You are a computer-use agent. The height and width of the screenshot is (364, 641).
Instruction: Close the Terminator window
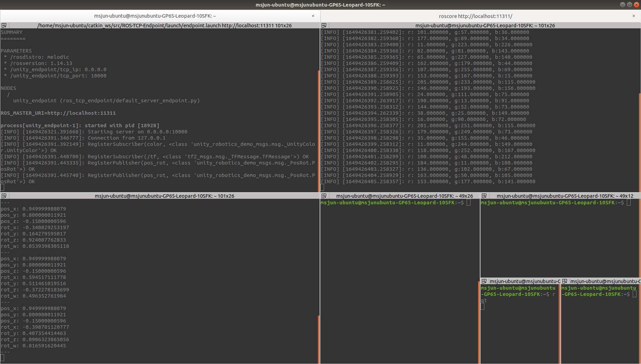tap(637, 4)
